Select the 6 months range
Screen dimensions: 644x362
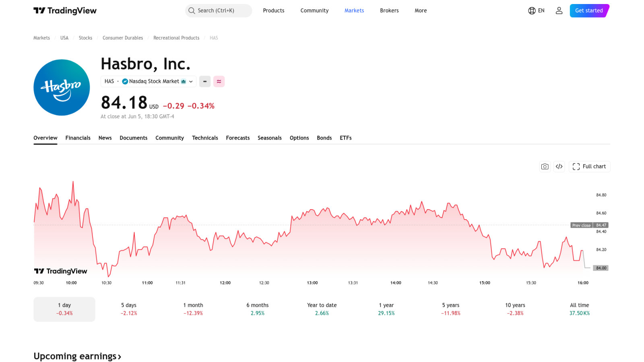pos(258,309)
